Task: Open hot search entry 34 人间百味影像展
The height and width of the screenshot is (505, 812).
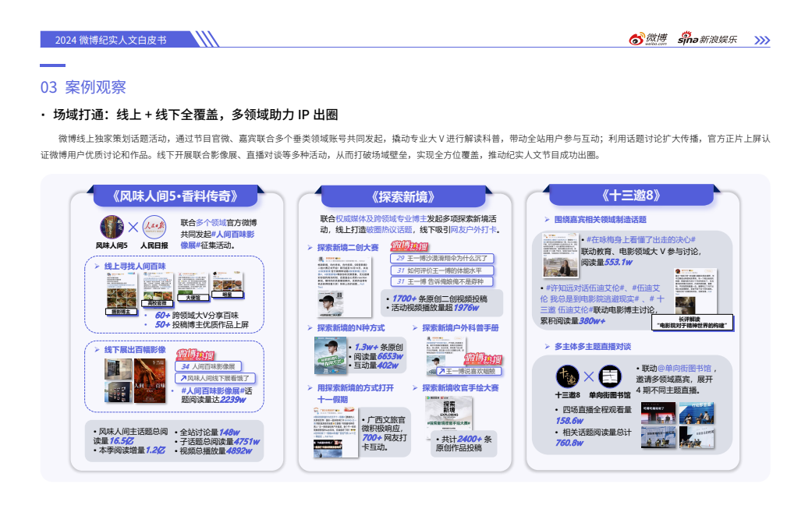Action: (208, 366)
